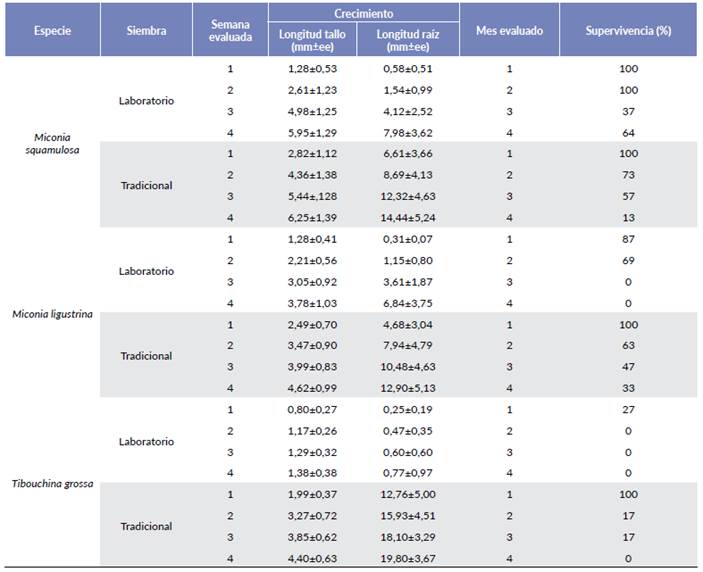The height and width of the screenshot is (572, 703).
Task: Click the Miconia ligustrina species cell
Action: tap(52, 313)
